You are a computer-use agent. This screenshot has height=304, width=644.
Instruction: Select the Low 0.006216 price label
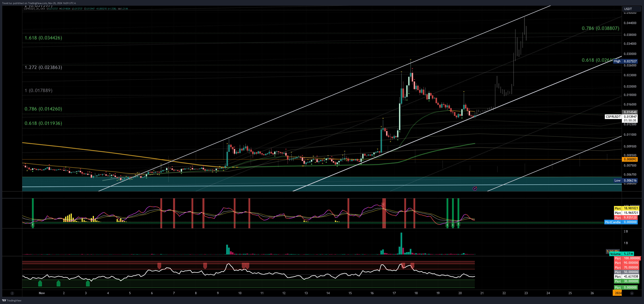coord(625,180)
